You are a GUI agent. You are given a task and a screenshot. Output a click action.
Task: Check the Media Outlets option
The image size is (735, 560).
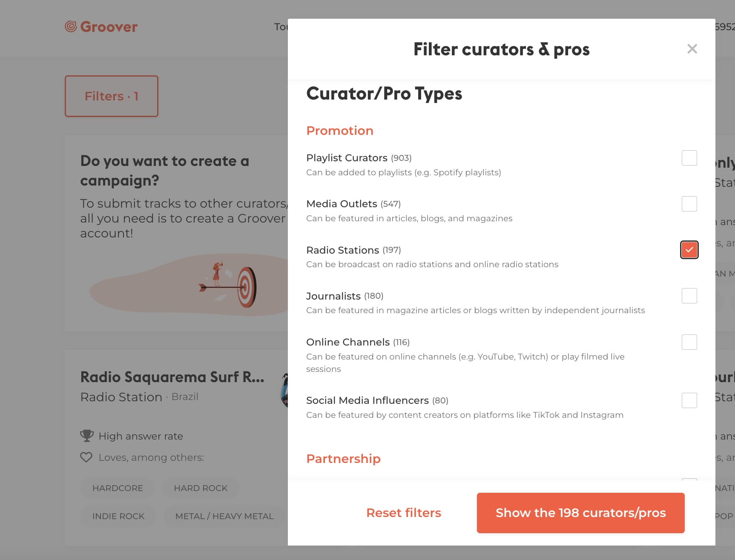689,204
